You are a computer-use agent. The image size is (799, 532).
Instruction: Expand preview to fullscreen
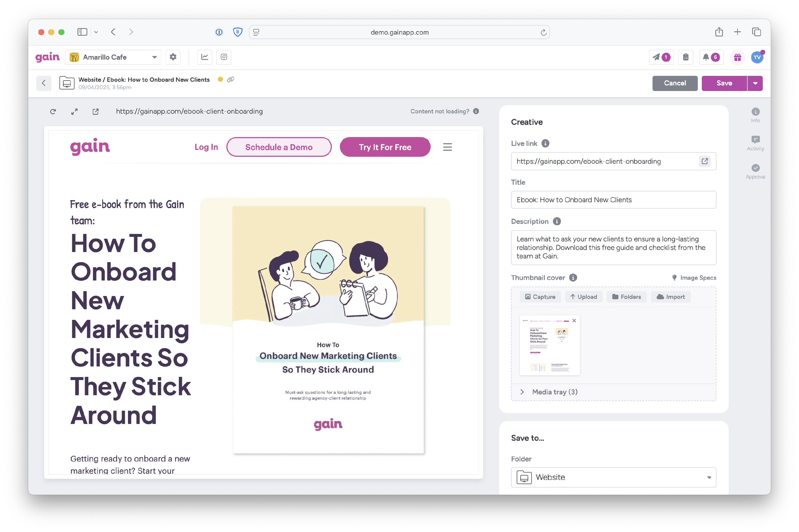pyautogui.click(x=74, y=111)
